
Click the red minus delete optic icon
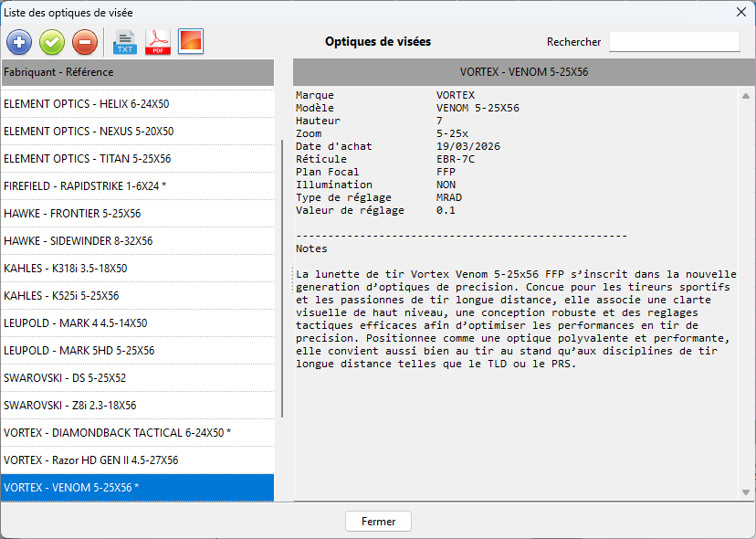pyautogui.click(x=85, y=42)
